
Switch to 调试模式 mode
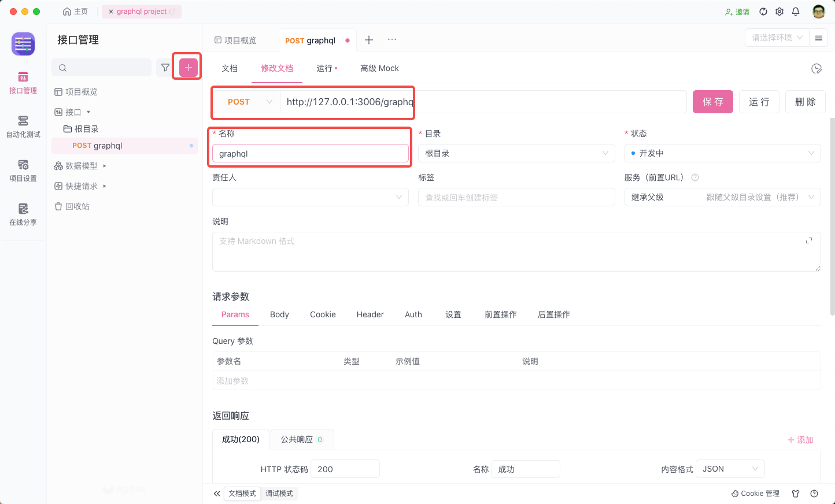pos(279,493)
